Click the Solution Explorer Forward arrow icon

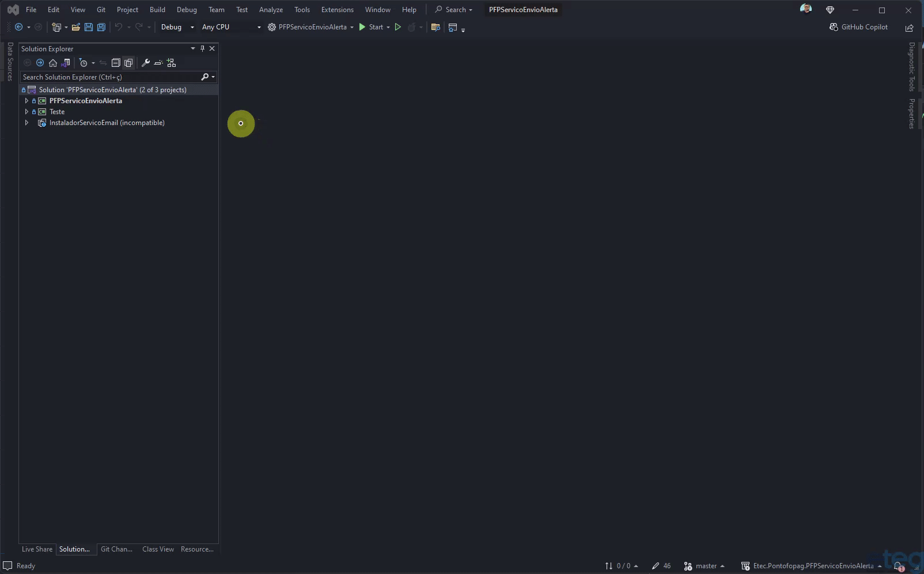[x=40, y=63]
